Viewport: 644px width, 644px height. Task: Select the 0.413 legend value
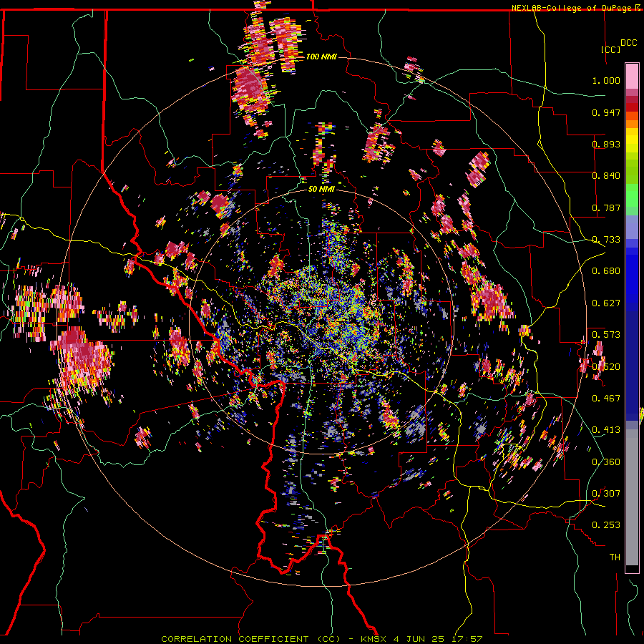pos(606,430)
